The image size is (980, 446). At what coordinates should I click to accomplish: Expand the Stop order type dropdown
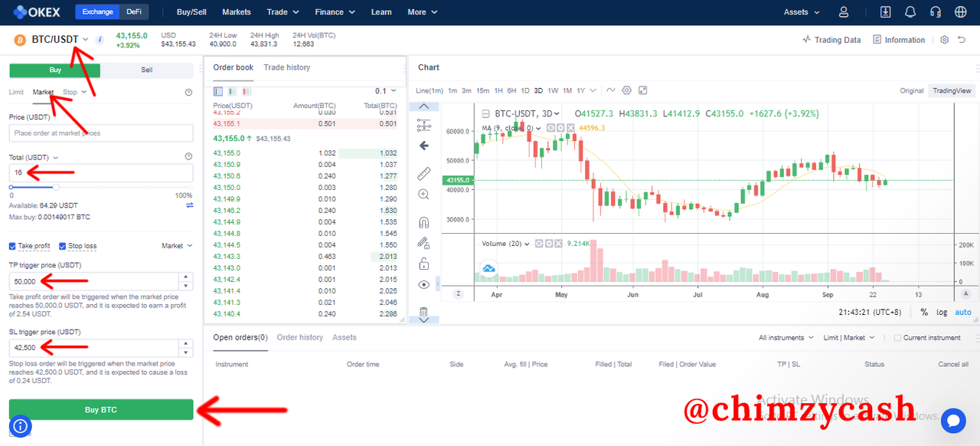[x=75, y=92]
